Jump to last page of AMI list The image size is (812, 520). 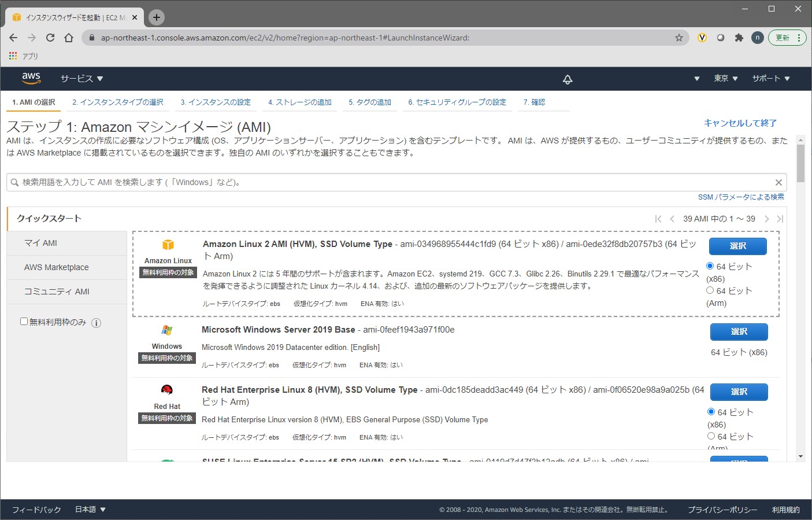coord(780,219)
